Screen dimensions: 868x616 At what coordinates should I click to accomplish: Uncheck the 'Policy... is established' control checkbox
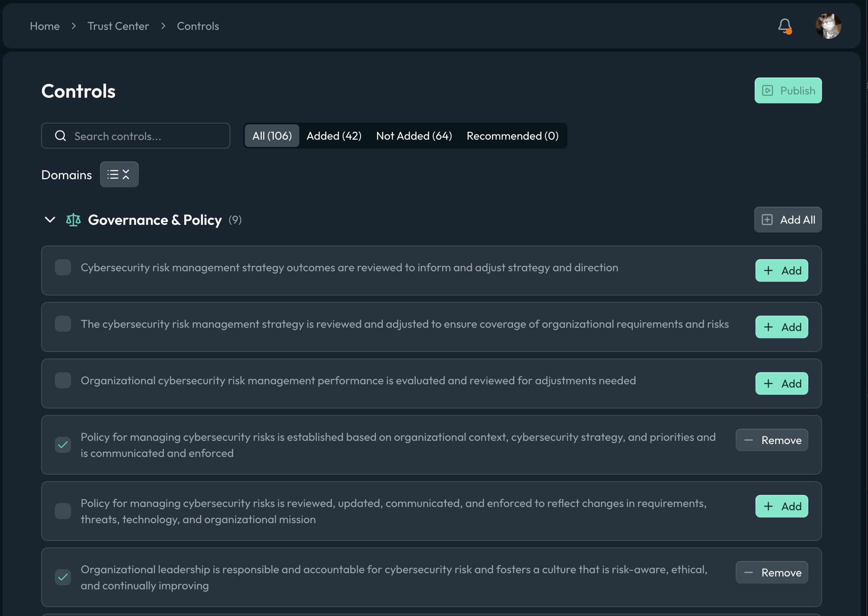pos(63,445)
